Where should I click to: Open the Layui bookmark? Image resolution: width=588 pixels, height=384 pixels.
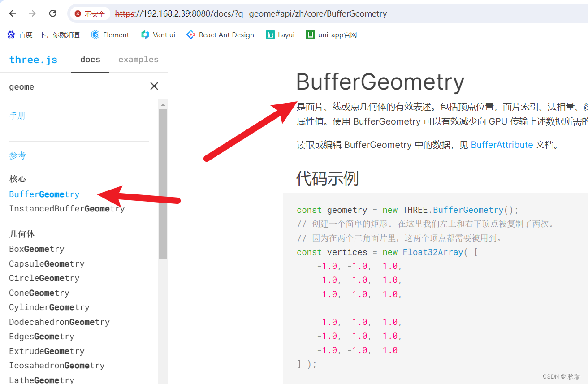pos(280,35)
